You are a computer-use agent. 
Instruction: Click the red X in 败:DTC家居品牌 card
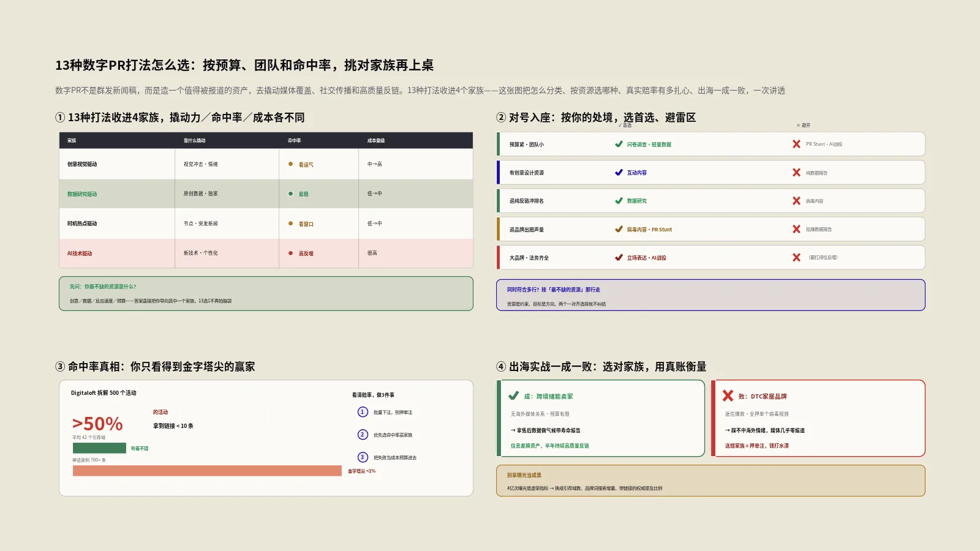pyautogui.click(x=728, y=396)
